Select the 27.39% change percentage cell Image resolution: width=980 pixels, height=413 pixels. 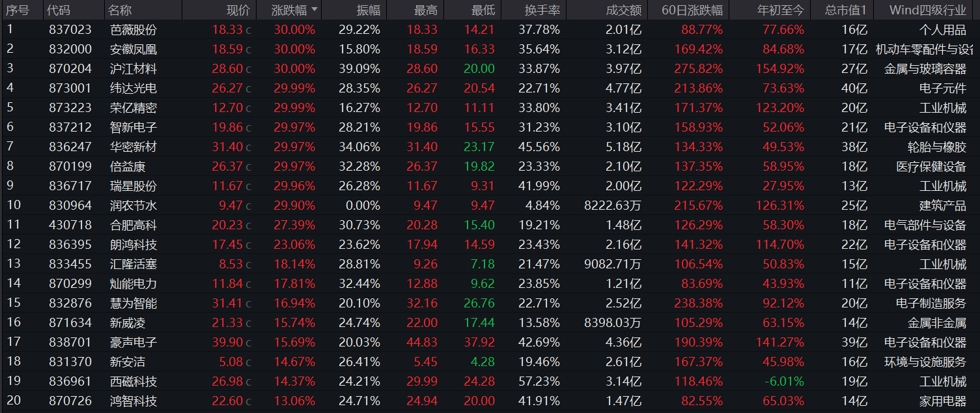(294, 225)
